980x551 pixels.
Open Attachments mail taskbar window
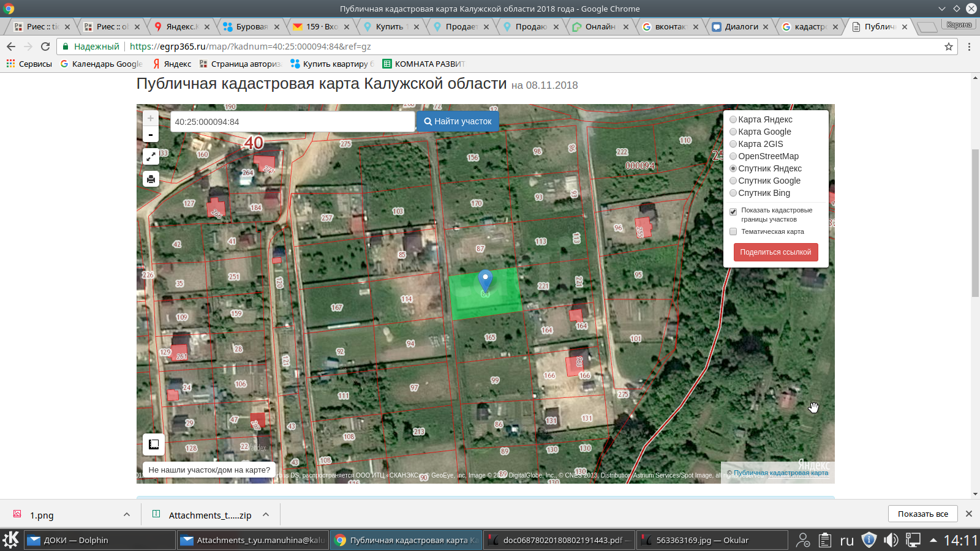[253, 540]
